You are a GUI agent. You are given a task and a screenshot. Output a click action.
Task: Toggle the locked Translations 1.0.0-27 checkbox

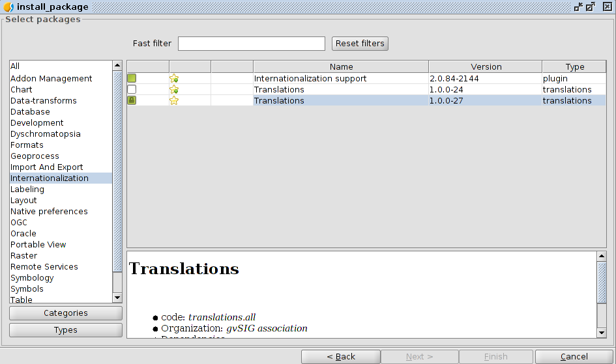pos(132,101)
